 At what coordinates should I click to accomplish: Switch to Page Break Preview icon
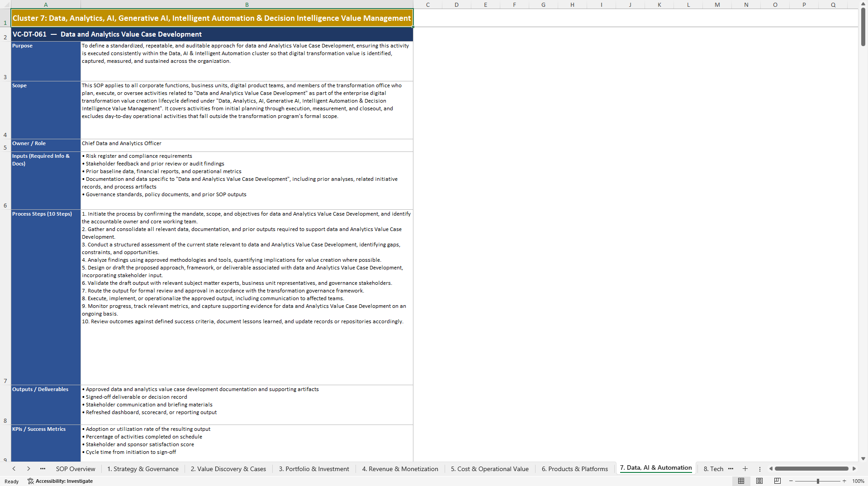778,481
